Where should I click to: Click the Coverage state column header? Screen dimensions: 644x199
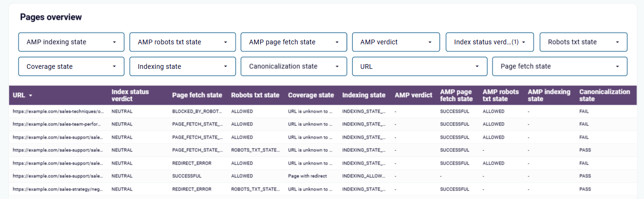point(311,95)
